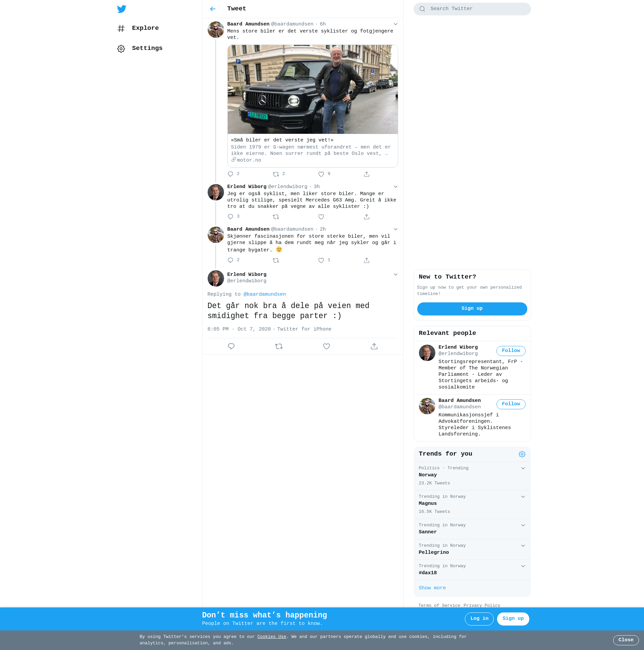Open the menu chevron on Erlend's 3h tweet
Viewport: 644px width, 650px height.
pyautogui.click(x=395, y=186)
